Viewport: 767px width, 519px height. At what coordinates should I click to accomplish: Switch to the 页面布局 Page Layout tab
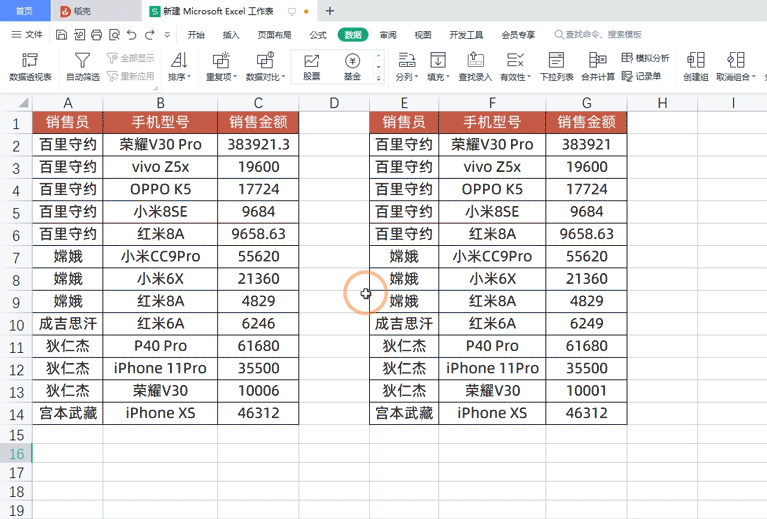274,35
